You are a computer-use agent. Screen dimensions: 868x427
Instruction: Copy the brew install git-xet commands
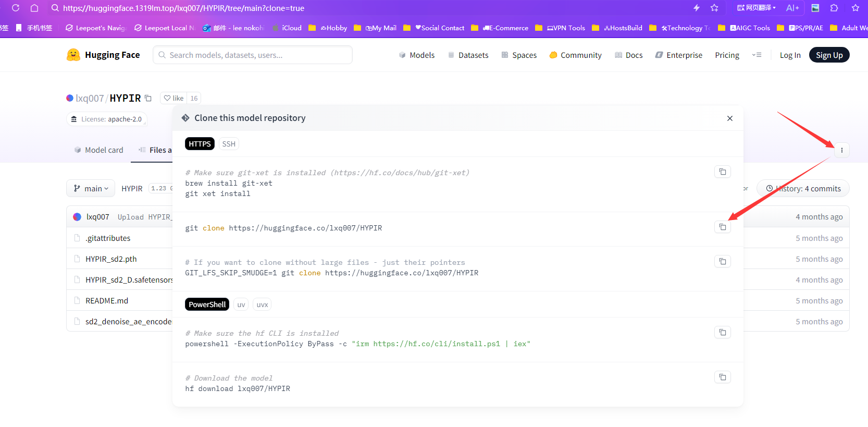pos(722,172)
